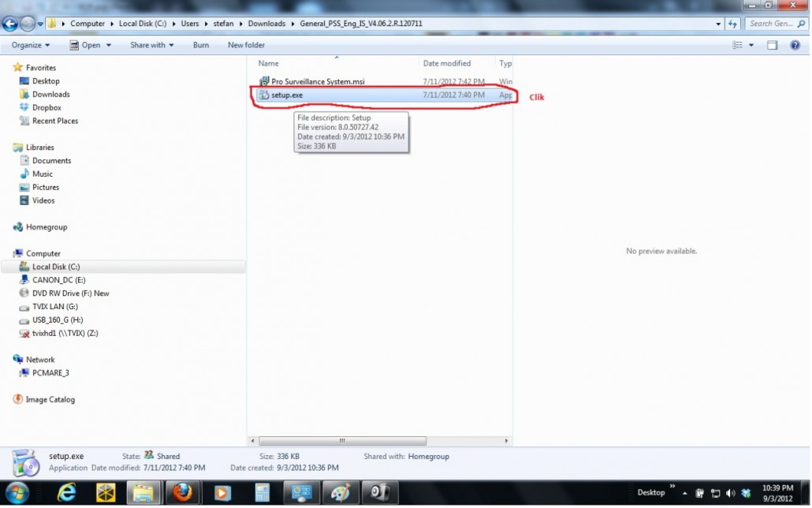The height and width of the screenshot is (508, 812).
Task: Open the Paint icon in the taskbar
Action: tap(340, 493)
